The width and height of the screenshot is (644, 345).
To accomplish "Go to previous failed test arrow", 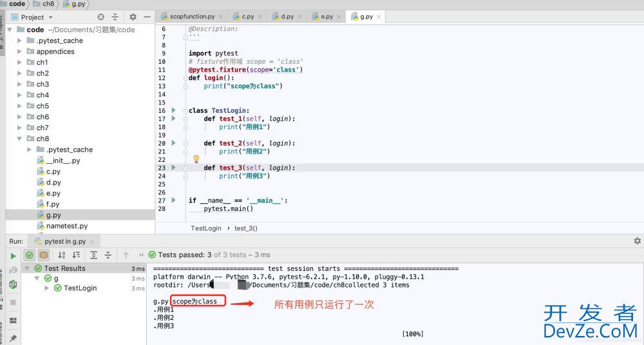I will tap(126, 255).
